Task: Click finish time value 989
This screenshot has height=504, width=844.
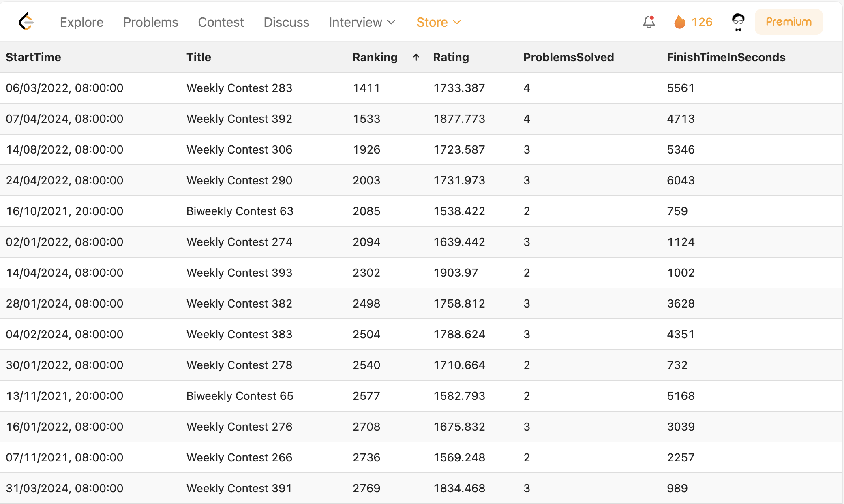Action: (677, 488)
